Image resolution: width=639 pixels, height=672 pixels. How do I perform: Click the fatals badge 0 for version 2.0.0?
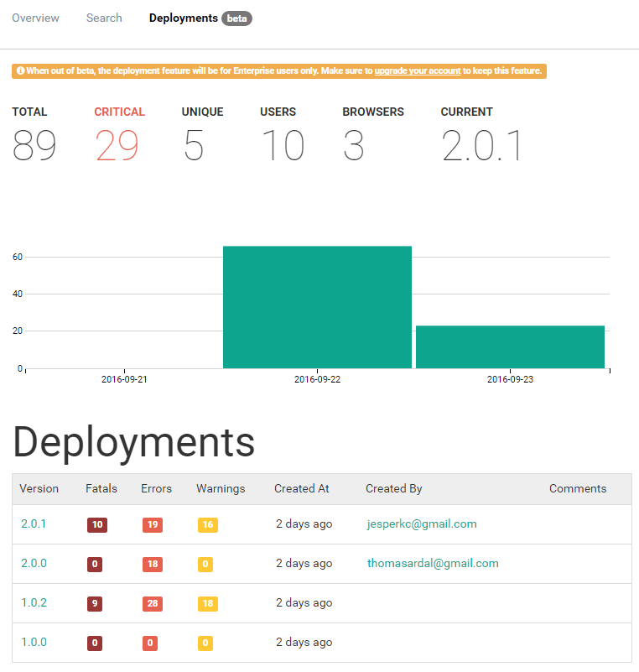(x=95, y=564)
